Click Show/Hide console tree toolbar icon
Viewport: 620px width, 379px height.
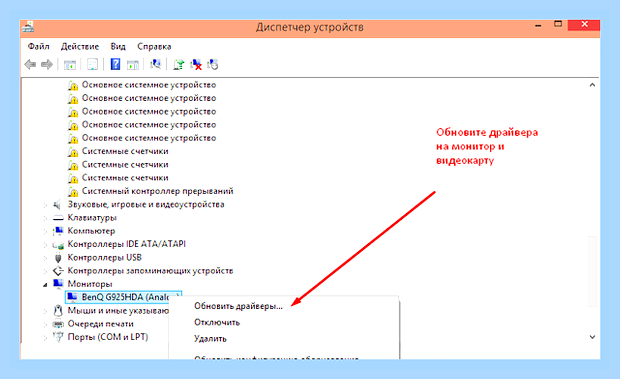(70, 64)
